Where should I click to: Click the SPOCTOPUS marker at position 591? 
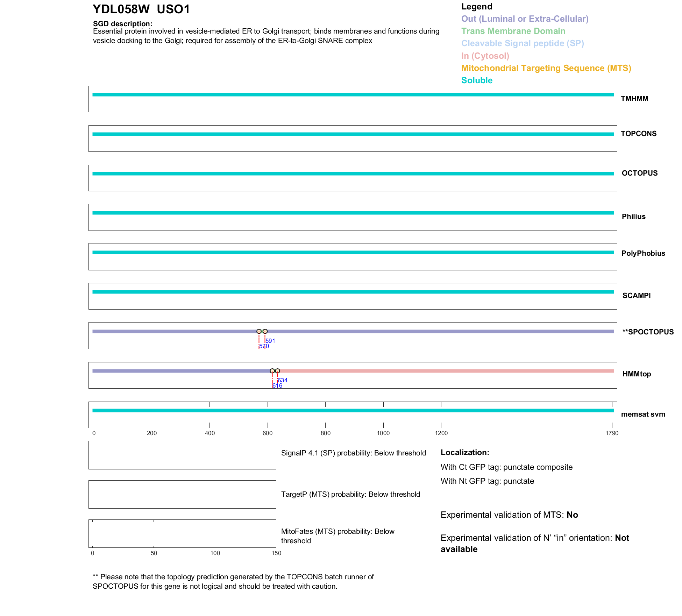click(x=265, y=331)
